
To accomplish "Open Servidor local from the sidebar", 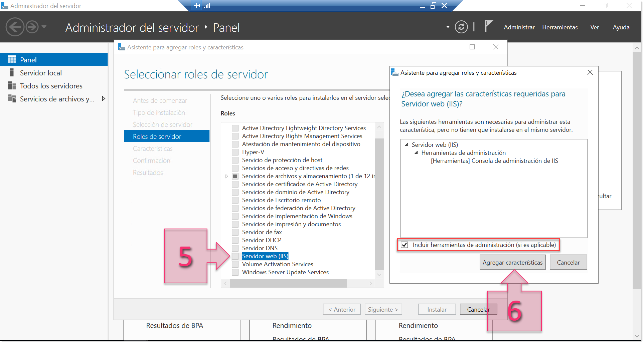I will coord(41,72).
